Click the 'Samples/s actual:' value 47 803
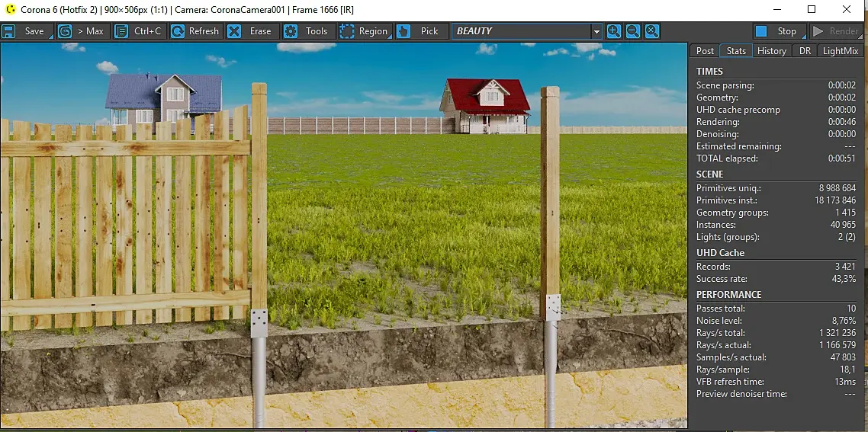 [843, 357]
